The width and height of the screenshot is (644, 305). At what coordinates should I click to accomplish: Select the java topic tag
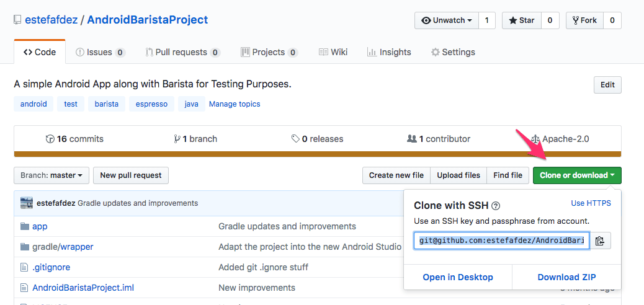click(191, 104)
